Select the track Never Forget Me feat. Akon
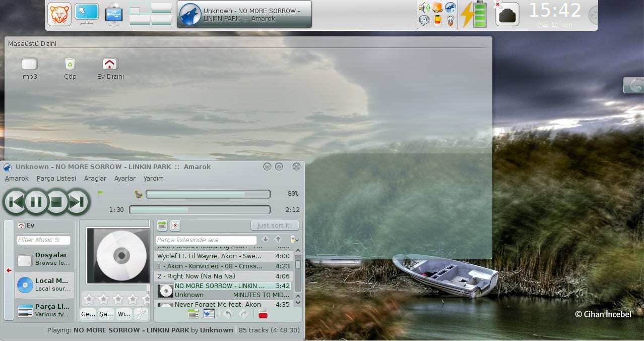Viewport: 644px width, 341px height. tap(223, 305)
